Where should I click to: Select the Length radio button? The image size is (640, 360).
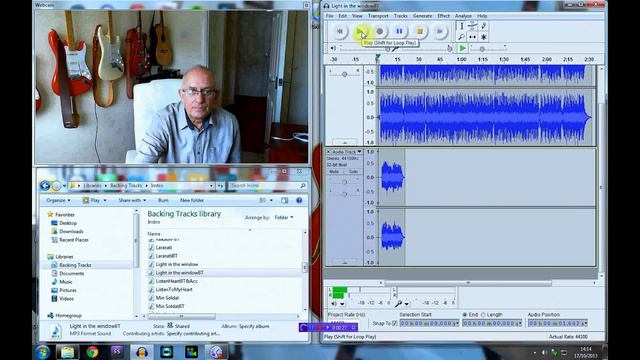point(483,315)
